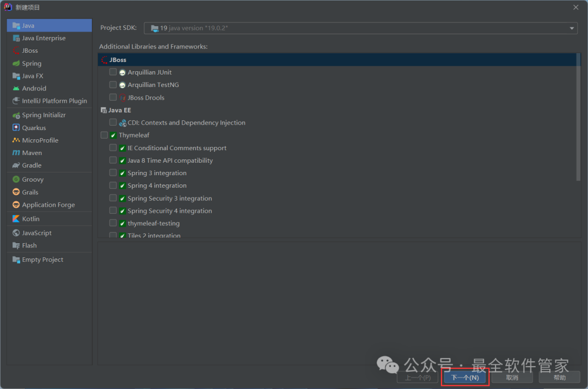Click the 下一个(N) next button
588x389 pixels.
pos(465,378)
